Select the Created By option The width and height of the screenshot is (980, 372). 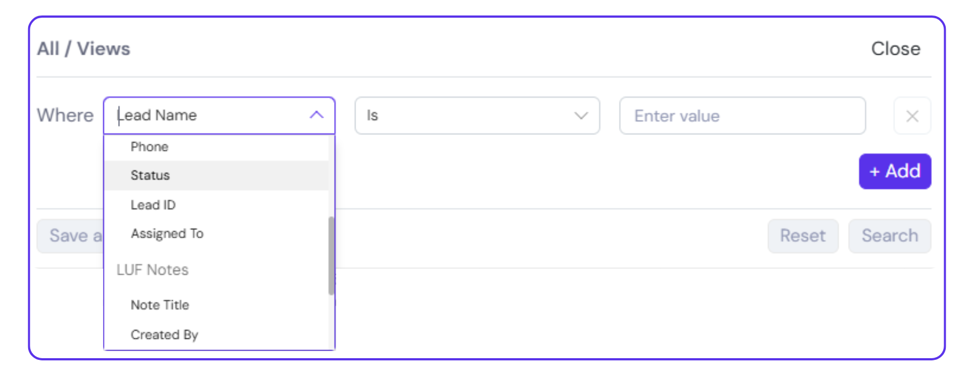coord(164,335)
